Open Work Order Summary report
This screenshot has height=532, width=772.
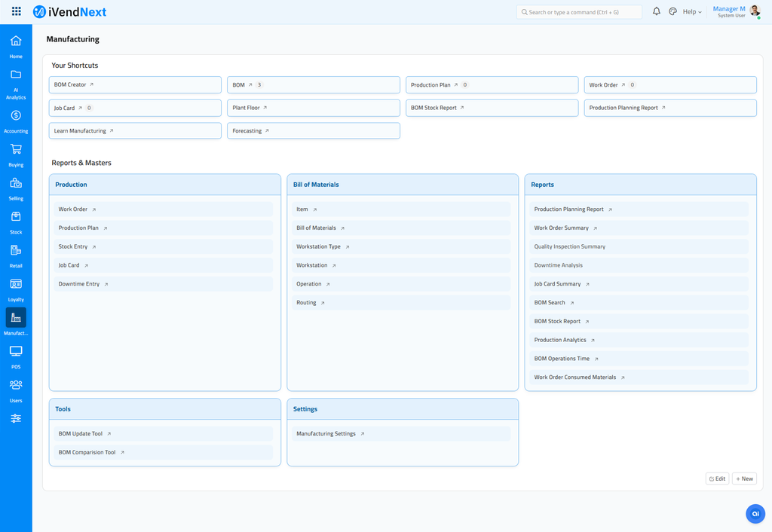[x=639, y=228]
